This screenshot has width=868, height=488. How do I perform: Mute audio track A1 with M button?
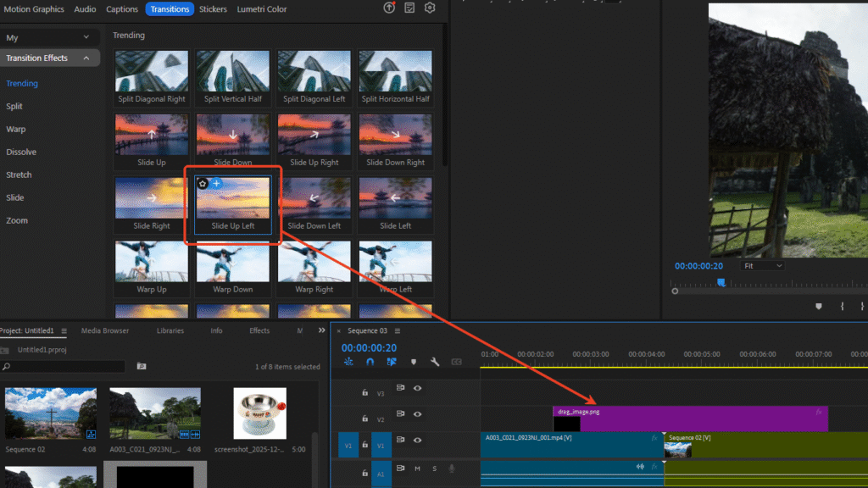[x=417, y=469]
